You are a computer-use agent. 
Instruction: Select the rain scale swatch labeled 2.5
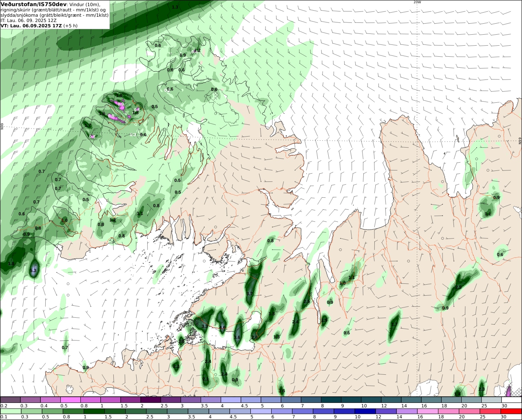tap(157, 411)
